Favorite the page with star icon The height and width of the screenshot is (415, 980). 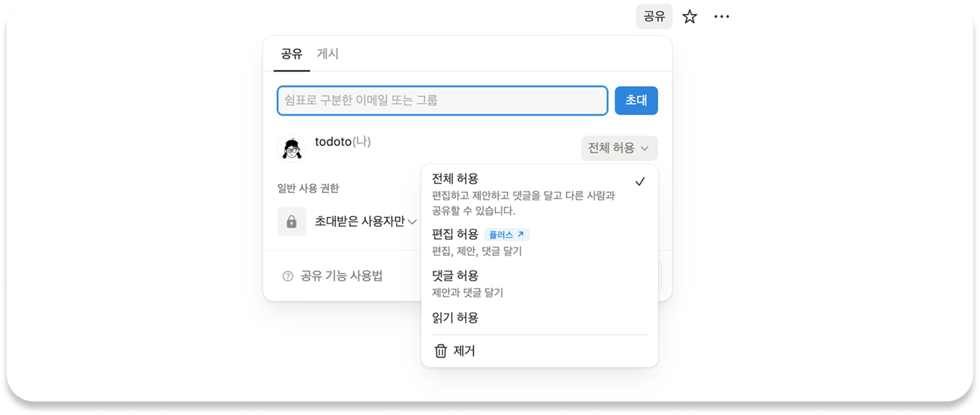tap(690, 16)
